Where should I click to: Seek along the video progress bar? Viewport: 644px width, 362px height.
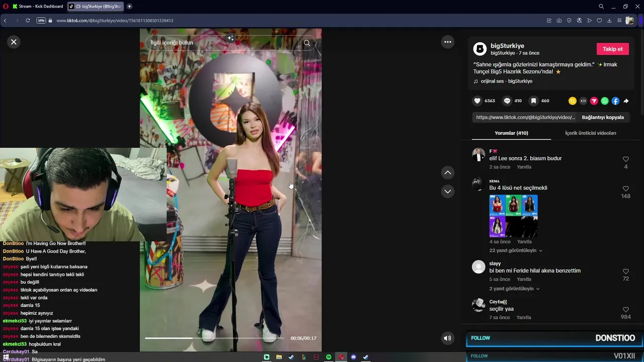(214, 338)
